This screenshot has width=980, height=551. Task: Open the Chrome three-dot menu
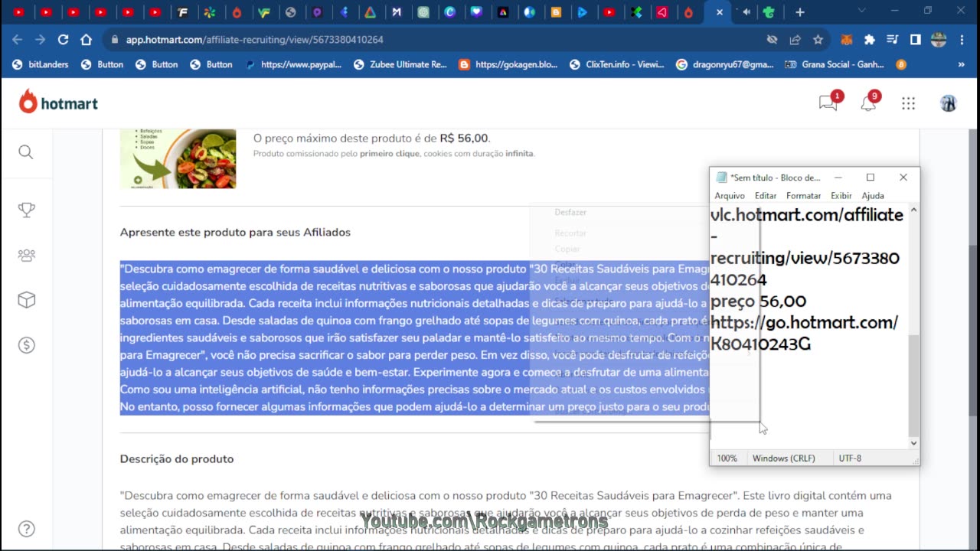tap(962, 39)
